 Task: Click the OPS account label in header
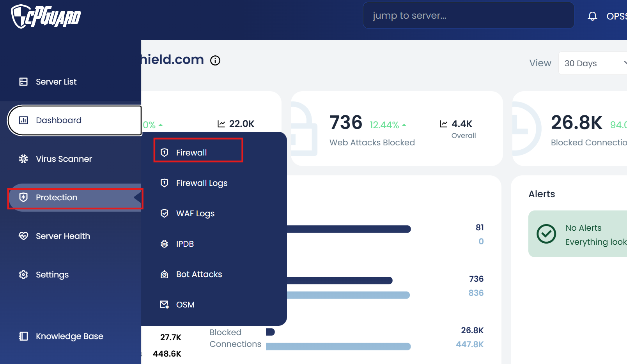(x=616, y=16)
